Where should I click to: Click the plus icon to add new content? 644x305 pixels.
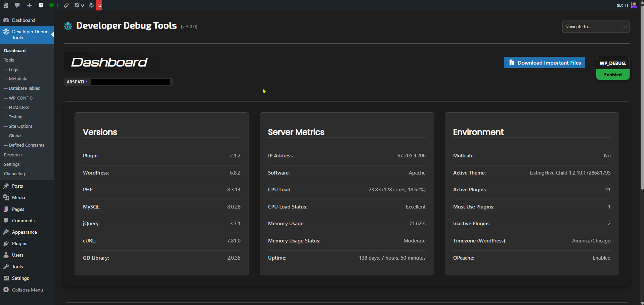(29, 5)
